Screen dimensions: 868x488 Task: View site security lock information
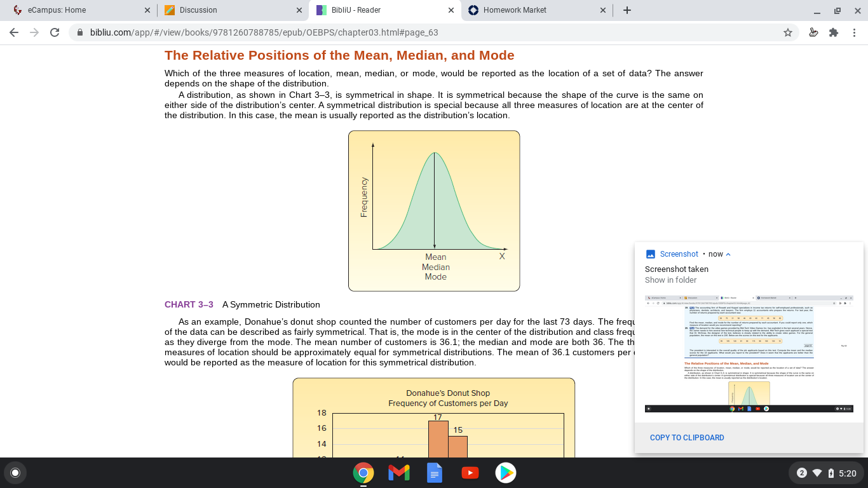coord(80,32)
